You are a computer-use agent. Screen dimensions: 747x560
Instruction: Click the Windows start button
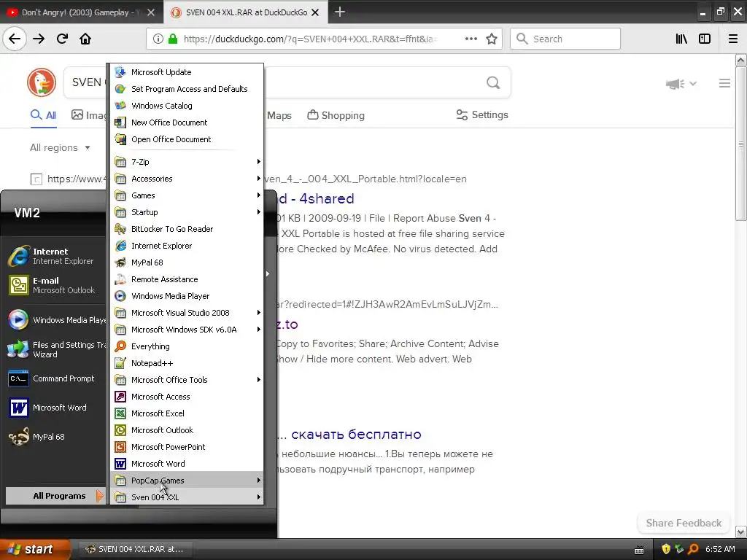tap(35, 549)
